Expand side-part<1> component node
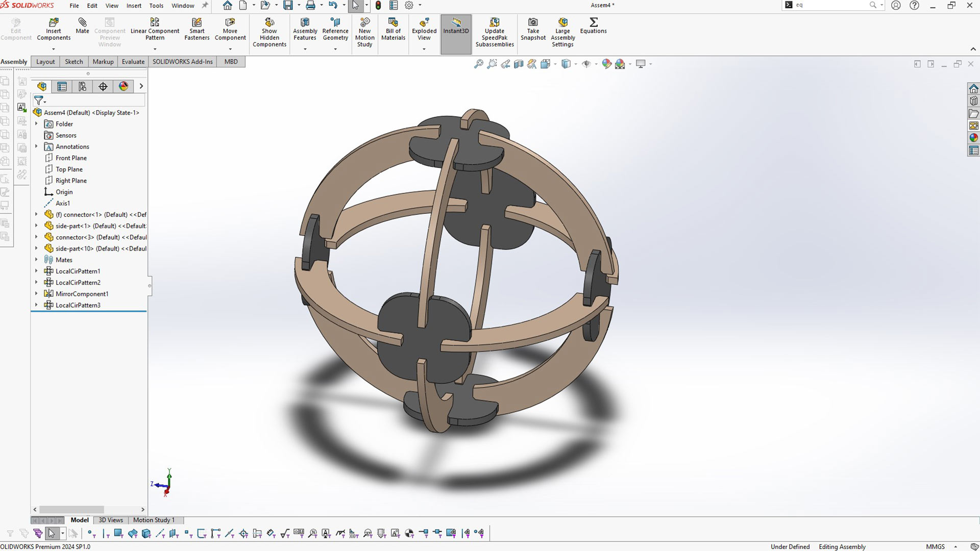Screen dimensions: 980x551 tap(36, 226)
